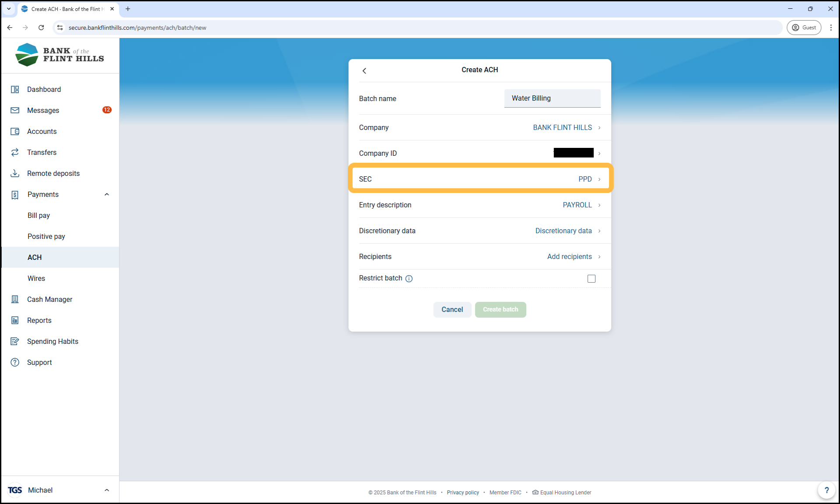
Task: Click the Batch name input field
Action: (x=552, y=98)
